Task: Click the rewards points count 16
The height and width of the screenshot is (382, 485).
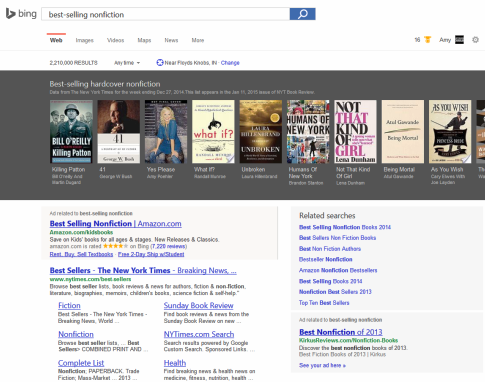Action: click(417, 40)
